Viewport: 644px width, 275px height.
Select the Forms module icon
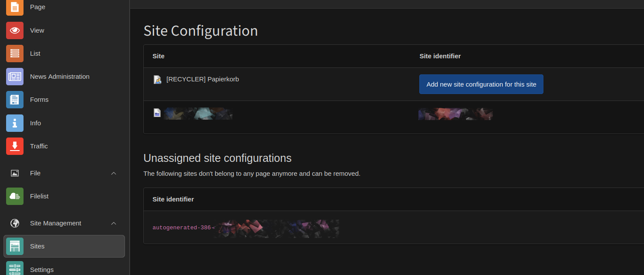[x=15, y=100]
